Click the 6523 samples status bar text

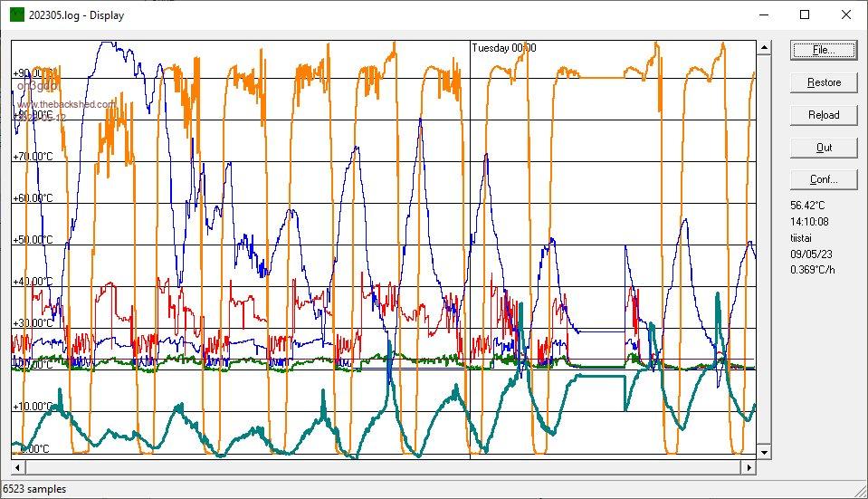click(x=34, y=489)
